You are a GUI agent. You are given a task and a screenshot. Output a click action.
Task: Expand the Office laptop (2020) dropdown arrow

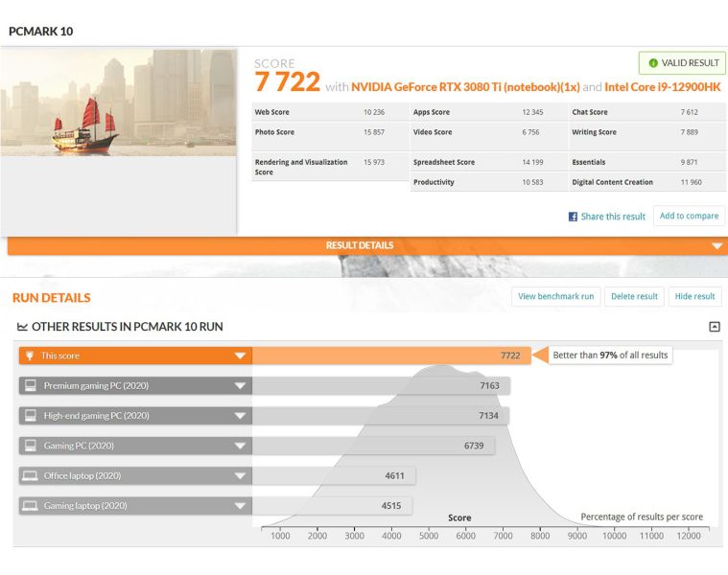[x=240, y=476]
